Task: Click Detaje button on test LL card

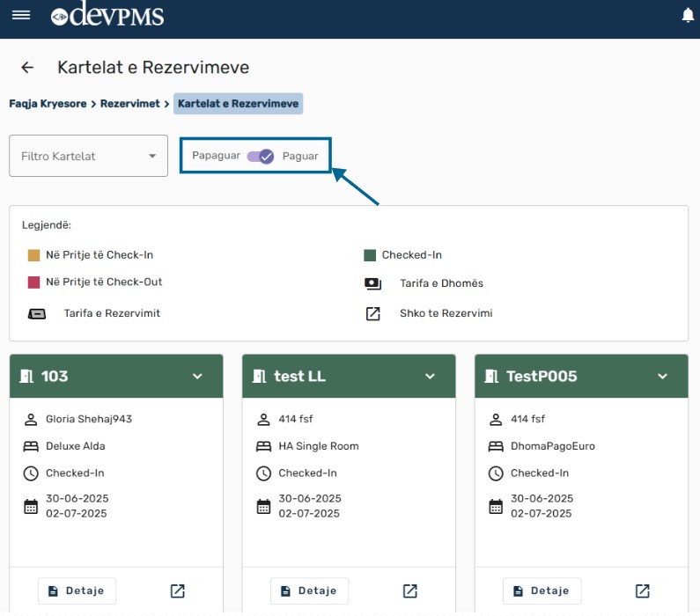Action: [x=310, y=590]
